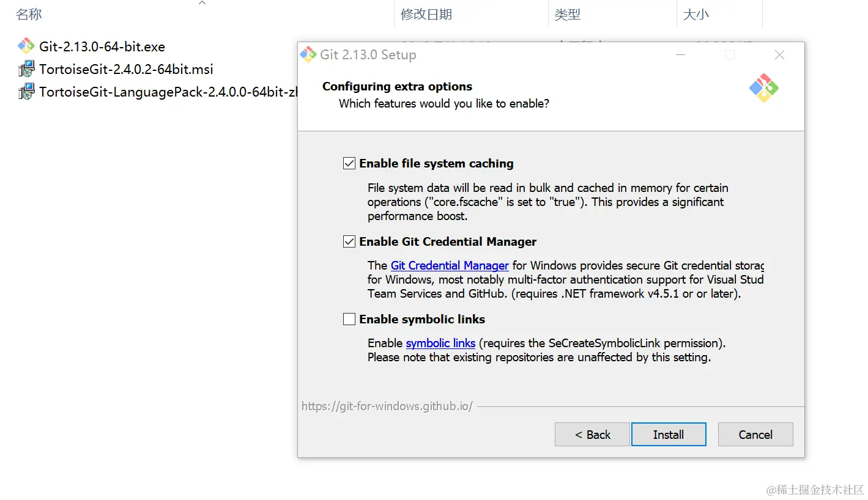Sort by 类型 column header
868x500 pixels.
pyautogui.click(x=567, y=15)
